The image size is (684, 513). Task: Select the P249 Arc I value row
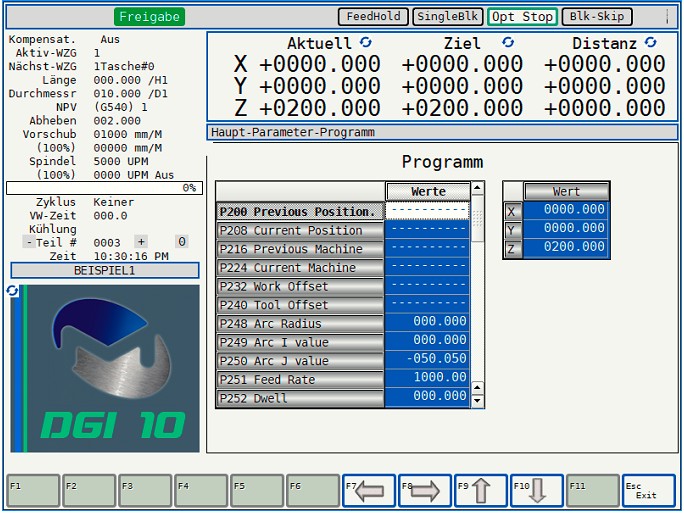(x=300, y=342)
